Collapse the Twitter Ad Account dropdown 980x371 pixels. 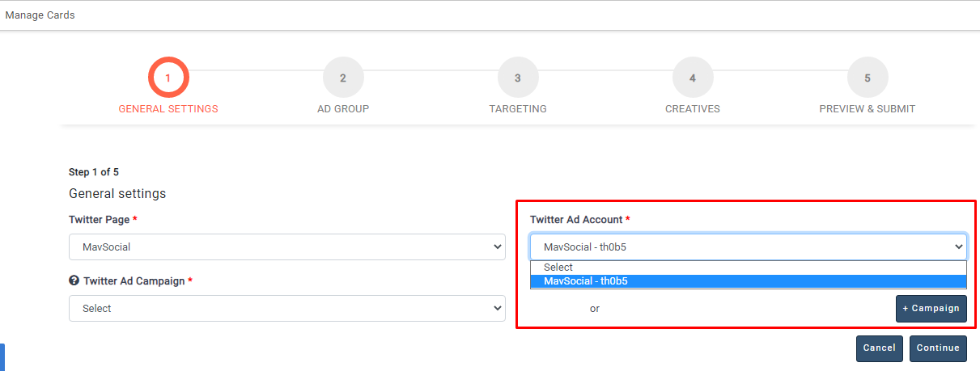pos(748,247)
